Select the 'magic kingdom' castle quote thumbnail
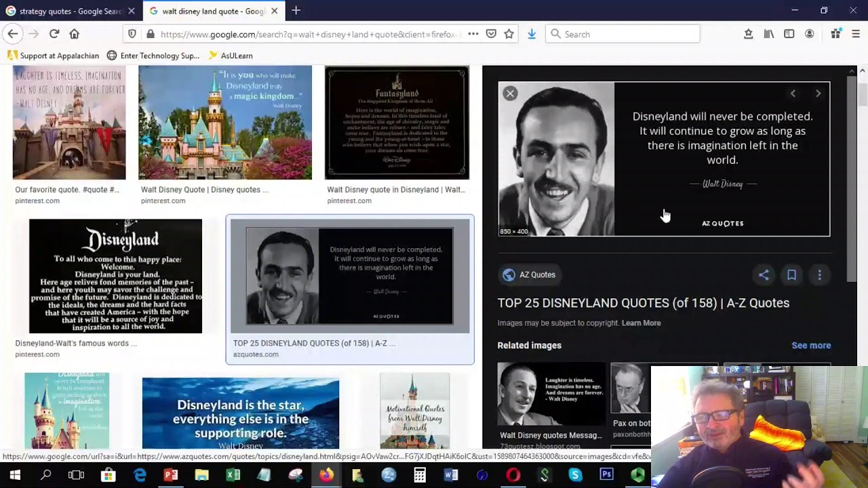Viewport: 868px width, 488px height. point(225,123)
